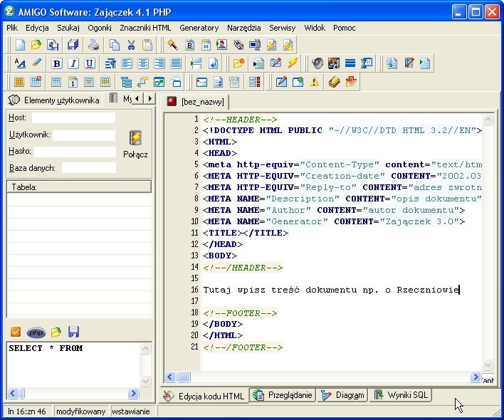Screen dimensions: 504x420
Task: Paste from clipboard
Action: (147, 45)
